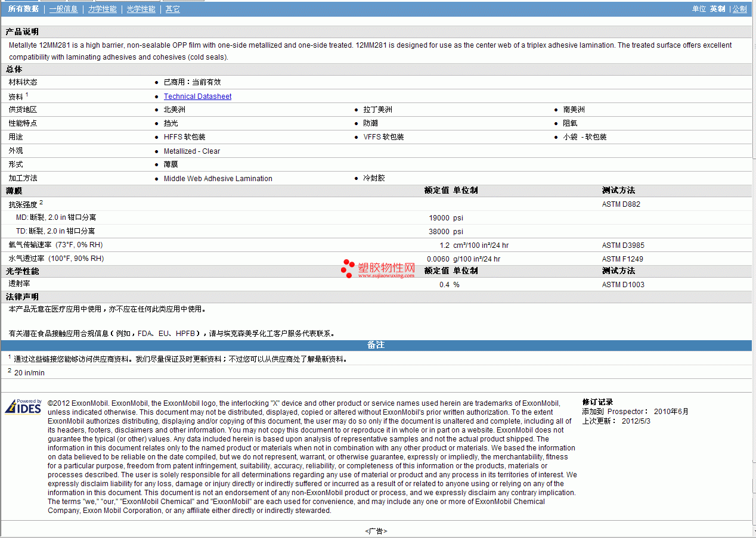Click the 小袋 - 软包装 usage entry
756x538 pixels.
point(585,137)
